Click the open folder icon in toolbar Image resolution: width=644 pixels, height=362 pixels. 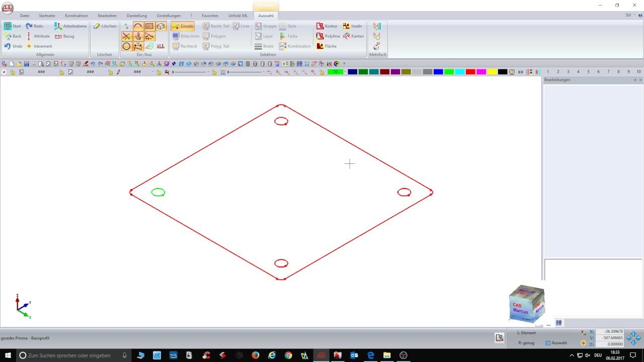(19, 64)
